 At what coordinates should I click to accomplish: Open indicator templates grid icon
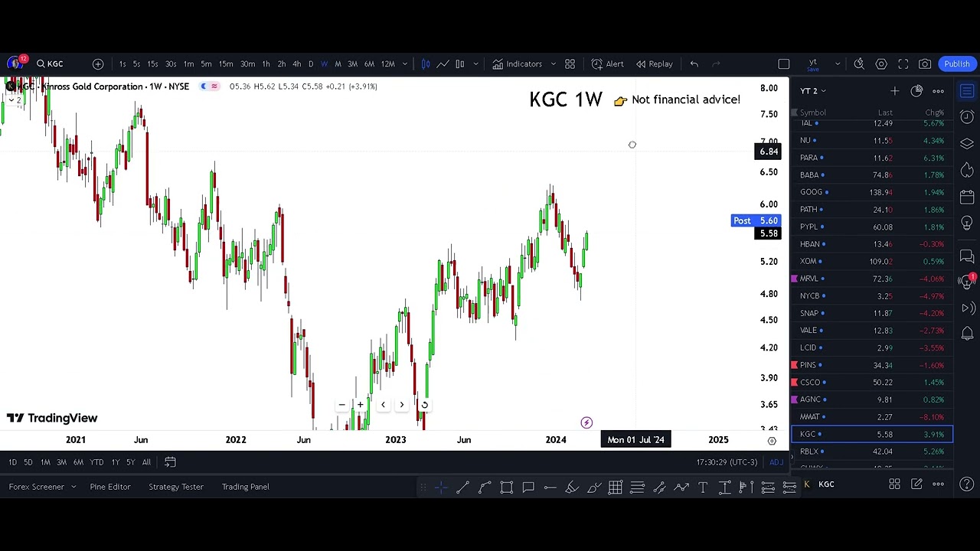(x=570, y=64)
